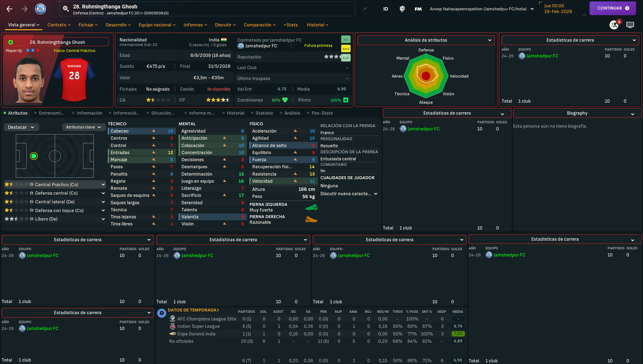Image resolution: width=643 pixels, height=364 pixels.
Task: Open the Jamshedpur FC club badge in header
Action: coord(41,9)
